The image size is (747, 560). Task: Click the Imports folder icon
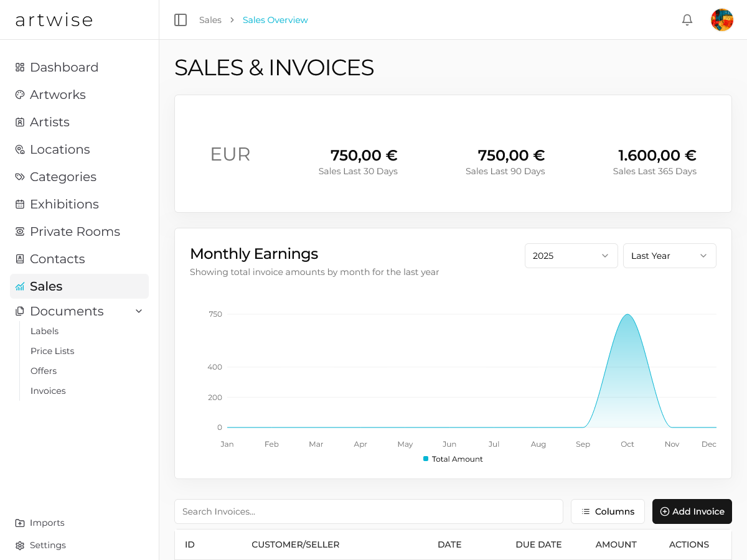pyautogui.click(x=20, y=523)
